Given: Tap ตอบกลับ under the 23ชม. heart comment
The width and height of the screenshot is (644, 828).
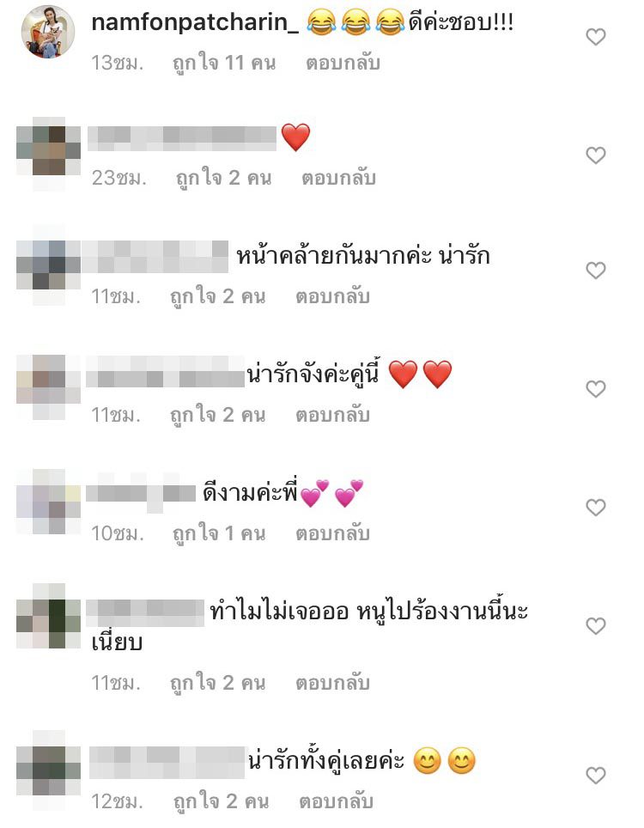Looking at the screenshot, I should 339,178.
